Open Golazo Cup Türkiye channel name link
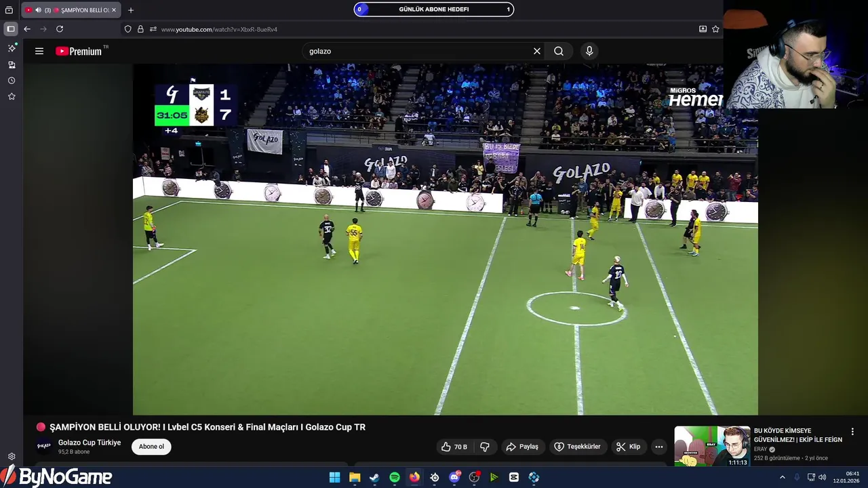 [90, 443]
